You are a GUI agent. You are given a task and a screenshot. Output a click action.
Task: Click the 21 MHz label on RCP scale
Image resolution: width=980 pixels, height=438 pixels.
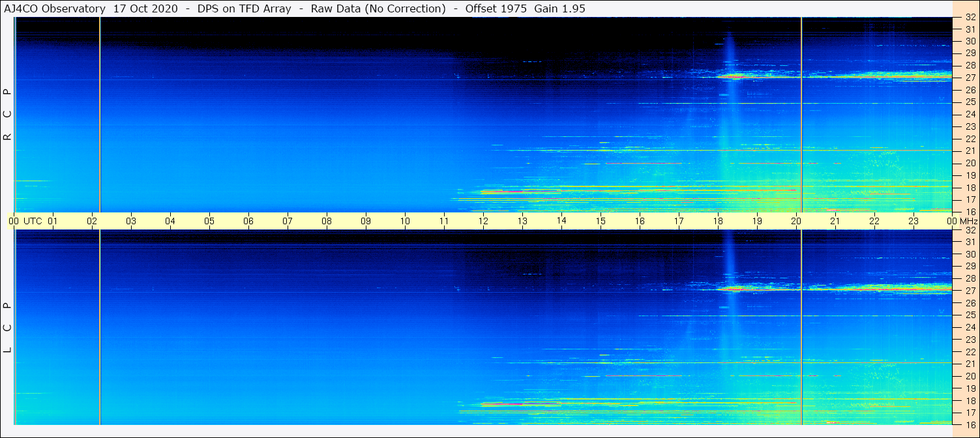tap(970, 151)
